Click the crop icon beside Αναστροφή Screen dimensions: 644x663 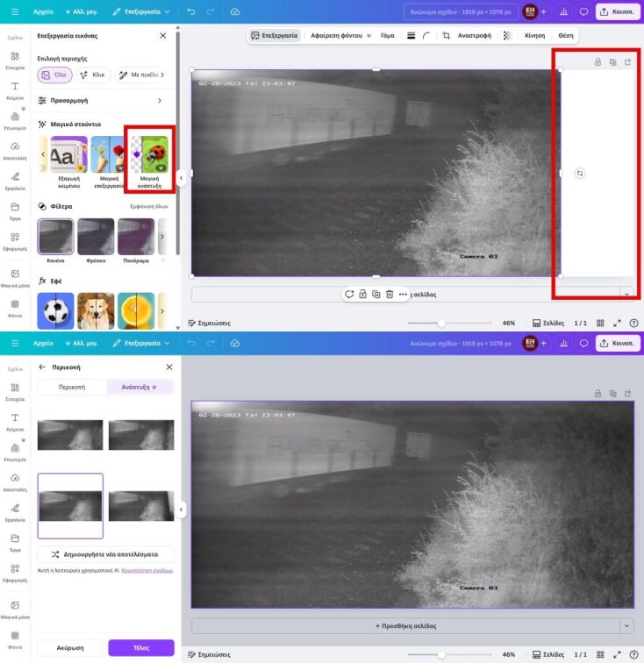click(447, 36)
